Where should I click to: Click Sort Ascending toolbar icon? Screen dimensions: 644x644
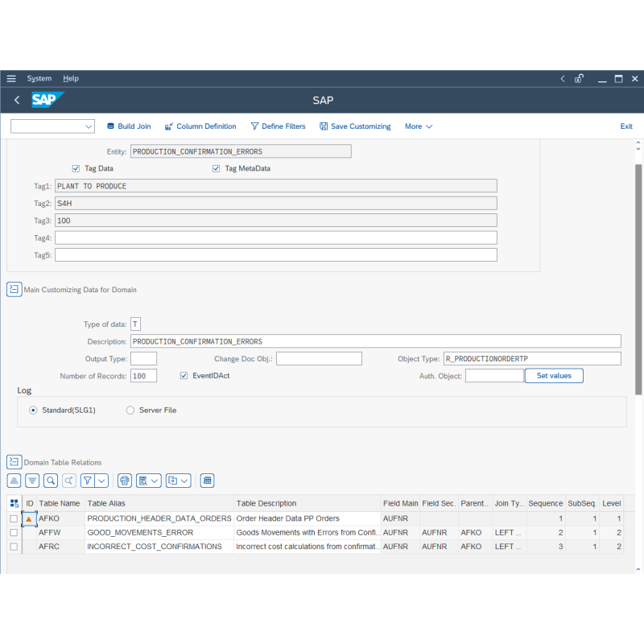tap(14, 480)
